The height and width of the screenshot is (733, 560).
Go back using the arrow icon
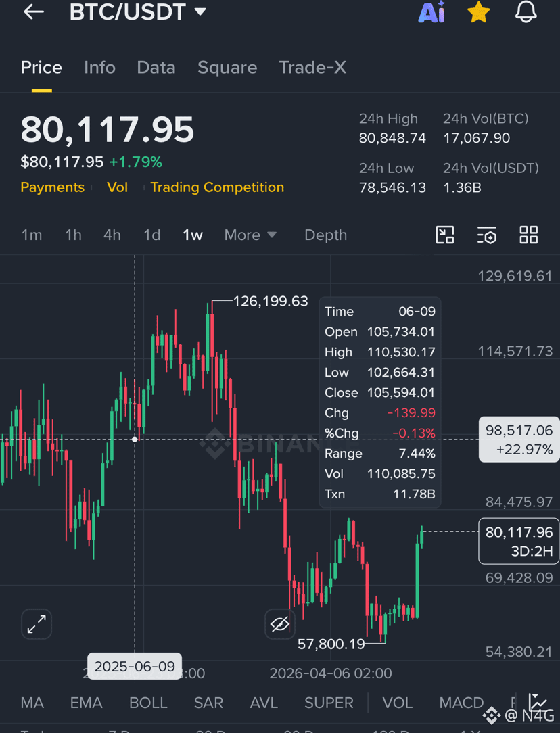pyautogui.click(x=34, y=11)
